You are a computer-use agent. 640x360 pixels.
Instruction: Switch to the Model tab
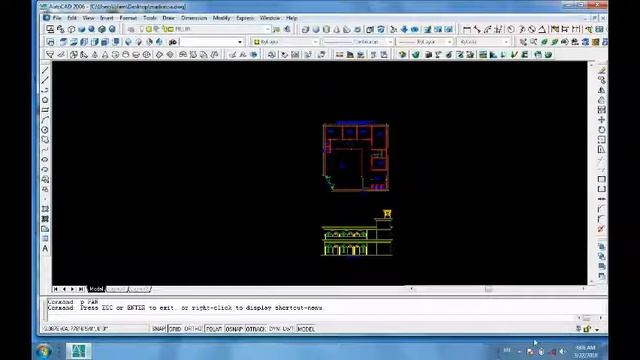click(96, 289)
